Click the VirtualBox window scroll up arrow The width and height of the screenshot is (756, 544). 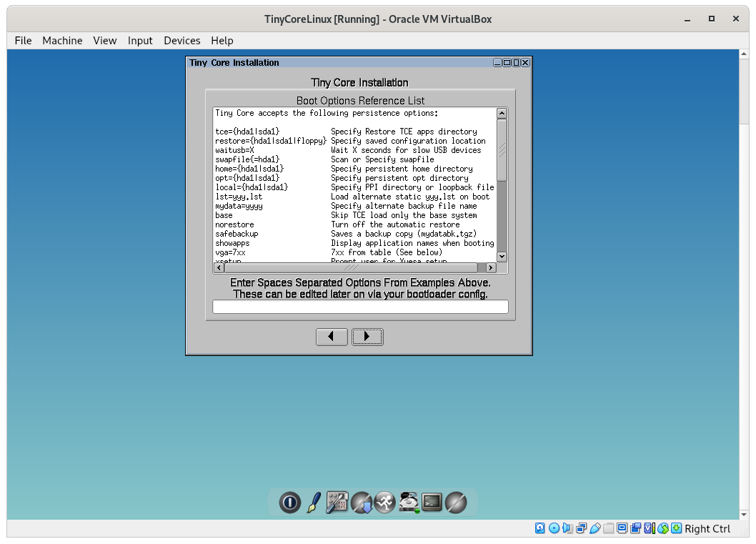pyautogui.click(x=744, y=54)
